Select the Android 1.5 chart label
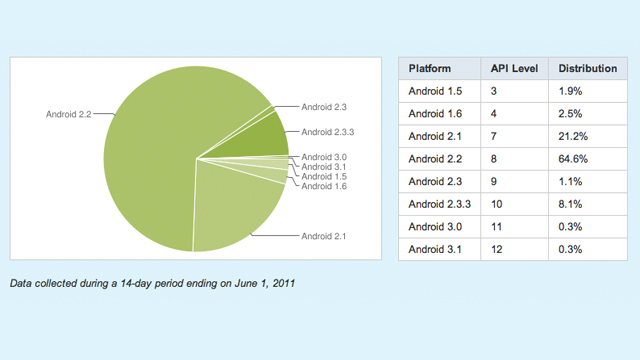 point(324,176)
